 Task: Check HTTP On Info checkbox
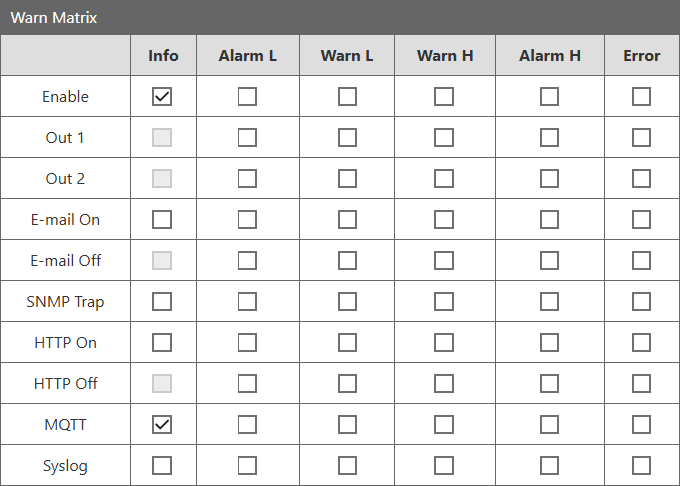pos(162,343)
